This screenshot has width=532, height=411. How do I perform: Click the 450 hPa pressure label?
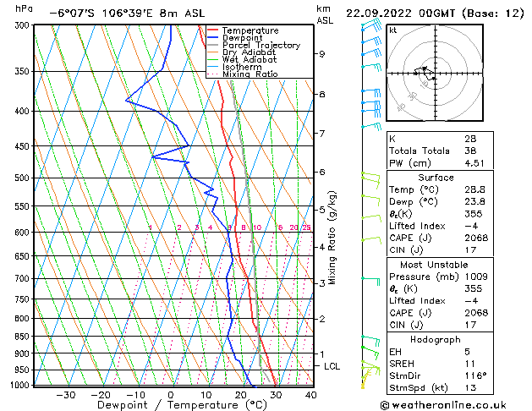(24, 146)
